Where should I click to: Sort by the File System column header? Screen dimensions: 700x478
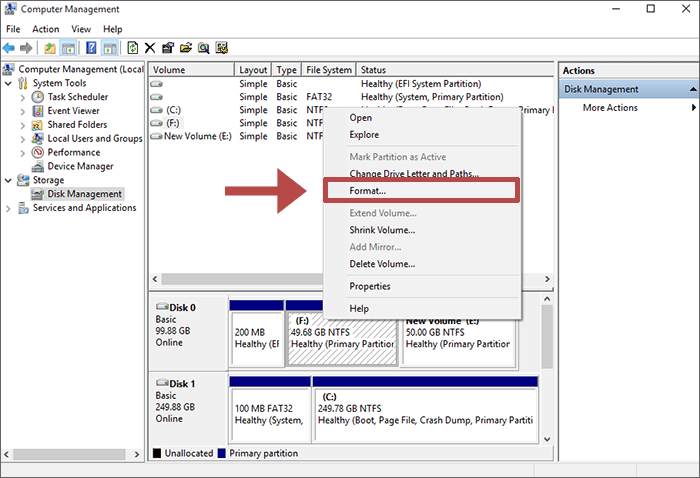point(329,70)
